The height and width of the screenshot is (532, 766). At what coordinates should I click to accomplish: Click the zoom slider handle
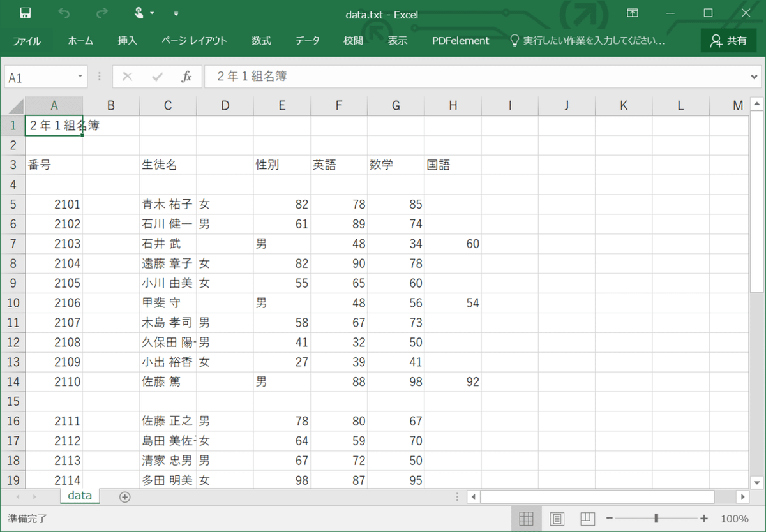click(656, 519)
